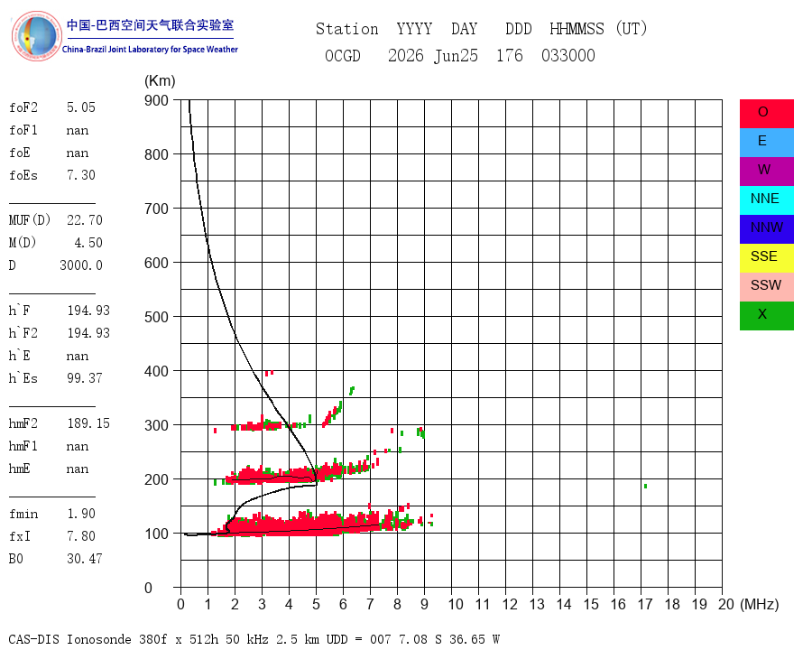Click the China-Brazil Joint Laboratory globe logo
Screen dimensions: 812x650
coord(36,36)
